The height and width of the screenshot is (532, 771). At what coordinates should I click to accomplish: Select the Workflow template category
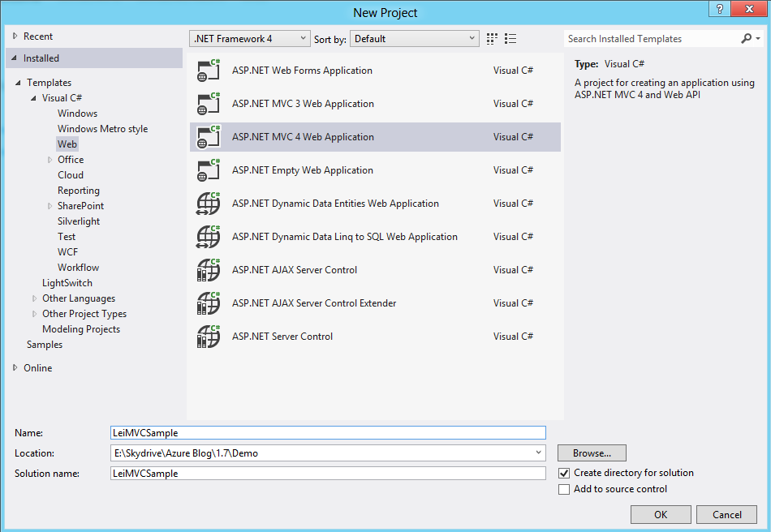(x=78, y=268)
